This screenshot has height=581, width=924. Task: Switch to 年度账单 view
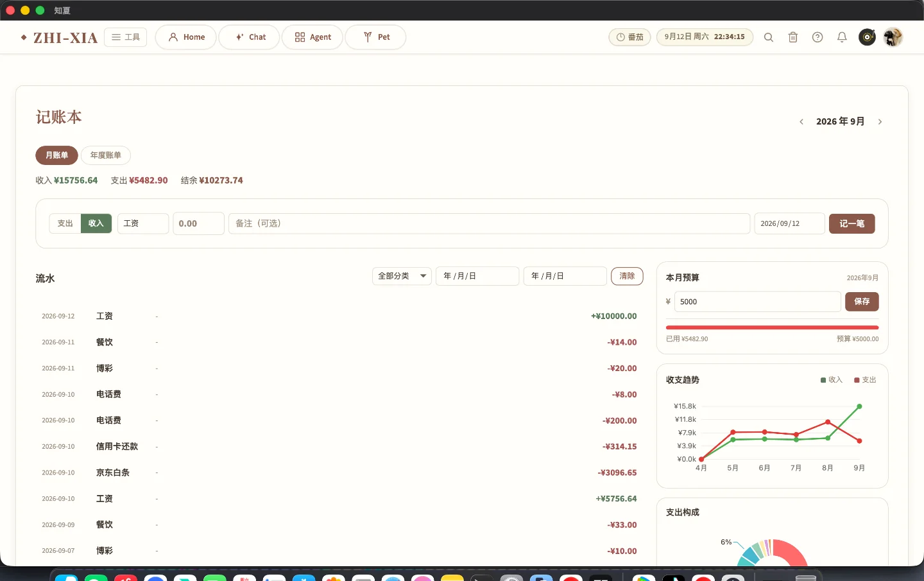106,155
